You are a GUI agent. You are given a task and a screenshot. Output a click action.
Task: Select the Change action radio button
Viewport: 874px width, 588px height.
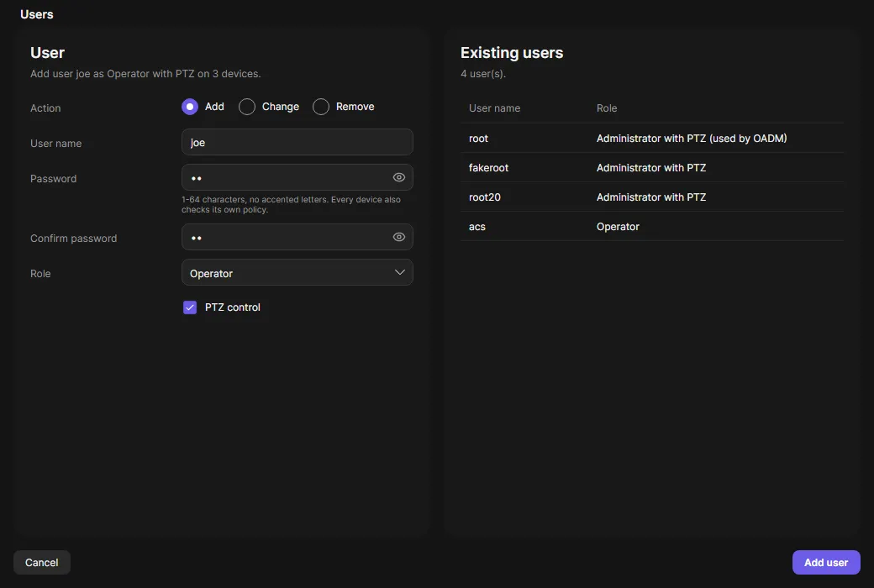pyautogui.click(x=247, y=107)
